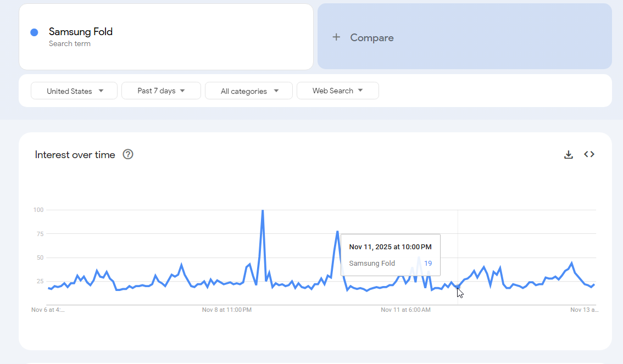Select the chart's highest peak at 100
Viewport: 623px width, 364px height.
[x=263, y=211]
